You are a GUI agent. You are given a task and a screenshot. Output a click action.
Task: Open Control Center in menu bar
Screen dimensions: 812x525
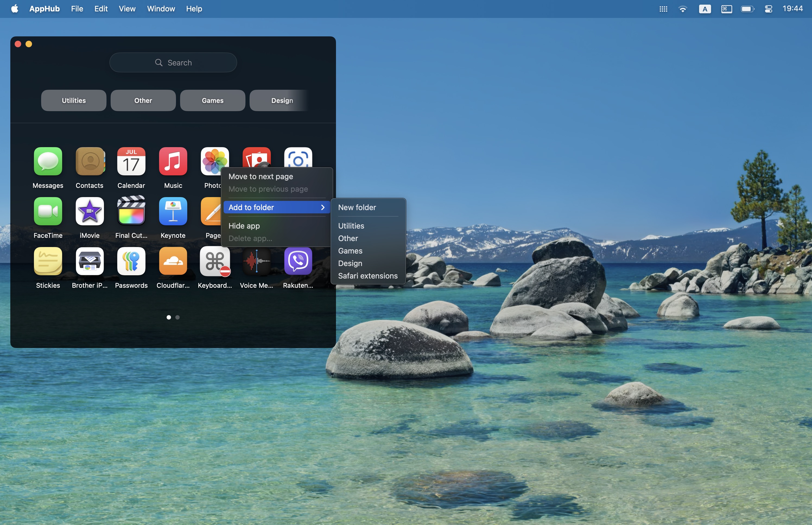point(768,9)
